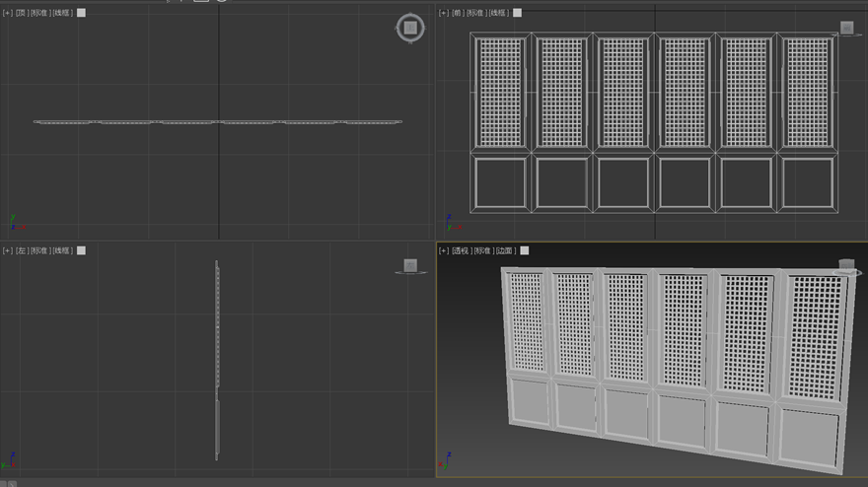Open the [+] general menu of Left viewport
Screen dimensions: 868x487
pyautogui.click(x=7, y=250)
